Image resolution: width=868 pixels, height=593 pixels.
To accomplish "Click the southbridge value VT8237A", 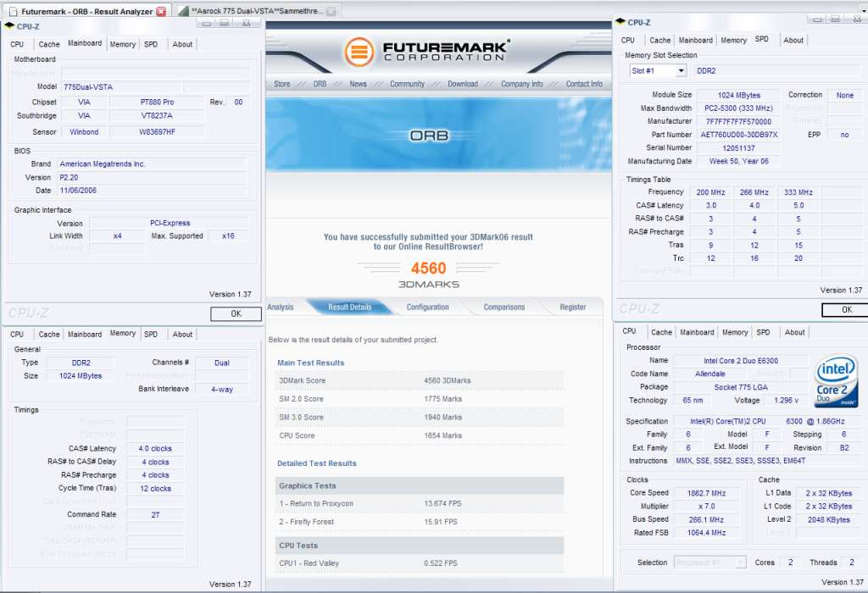I will pyautogui.click(x=157, y=116).
